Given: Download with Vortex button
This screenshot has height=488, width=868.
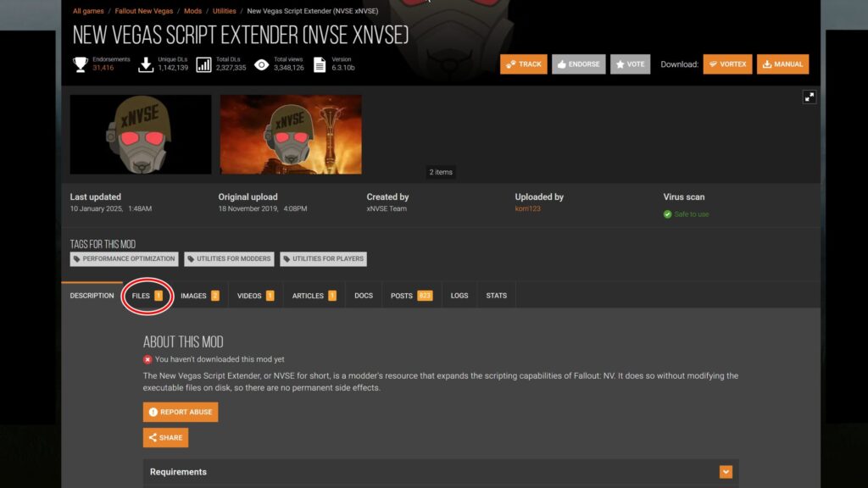Looking at the screenshot, I should tap(727, 64).
